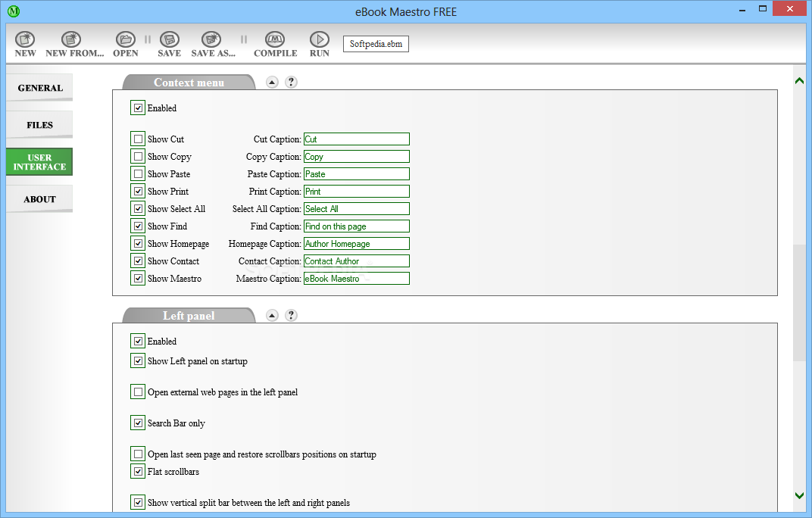Open the ABOUT tab
The width and height of the screenshot is (812, 518).
(x=40, y=199)
